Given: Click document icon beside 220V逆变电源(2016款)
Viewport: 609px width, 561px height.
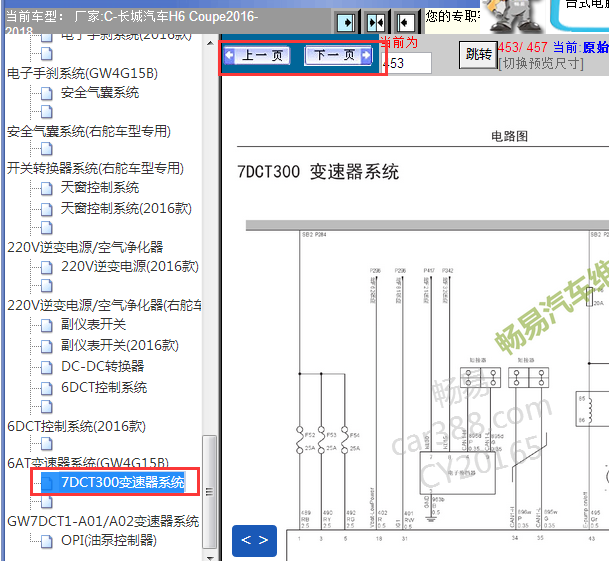Looking at the screenshot, I should tap(47, 267).
